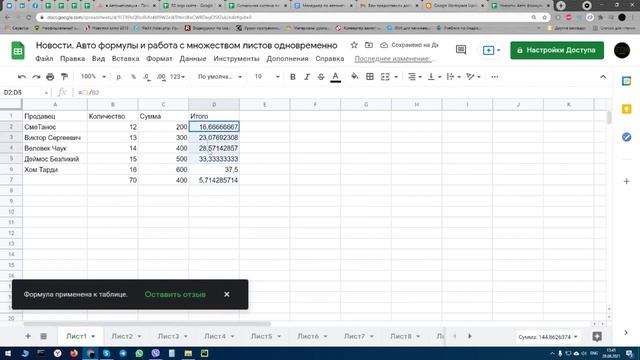
Task: Click the Настройки Доступа share button
Action: [x=557, y=50]
